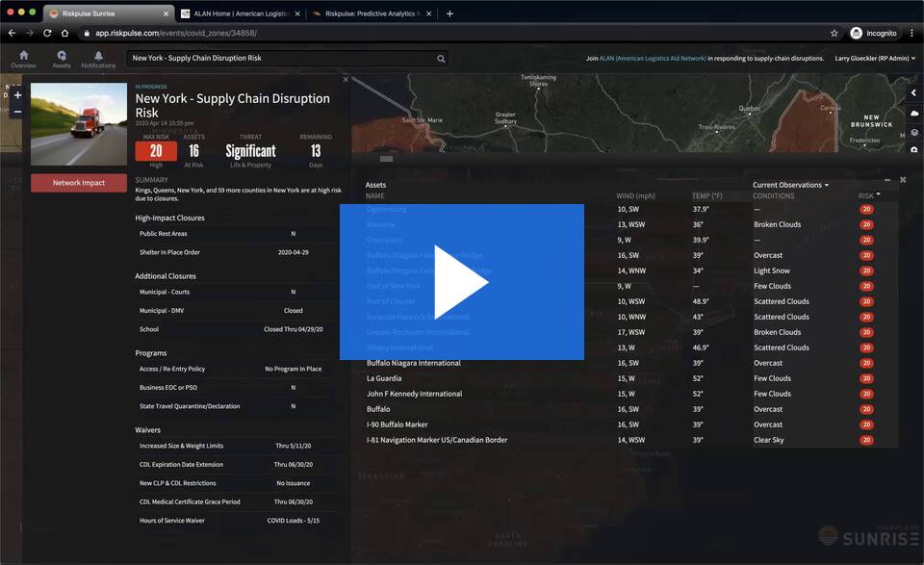Viewport: 924px width, 565px height.
Task: Close the Riskpulse Sunrise tab
Action: [x=166, y=13]
